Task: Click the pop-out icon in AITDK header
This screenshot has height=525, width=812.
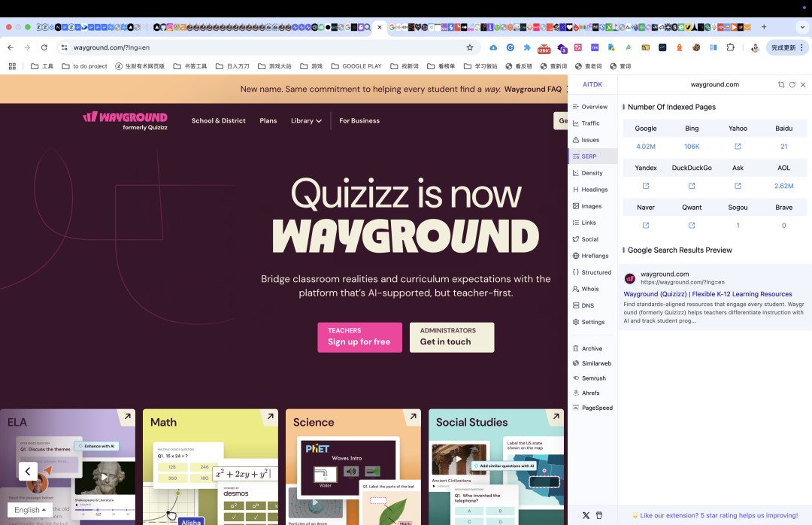Action: coord(781,84)
